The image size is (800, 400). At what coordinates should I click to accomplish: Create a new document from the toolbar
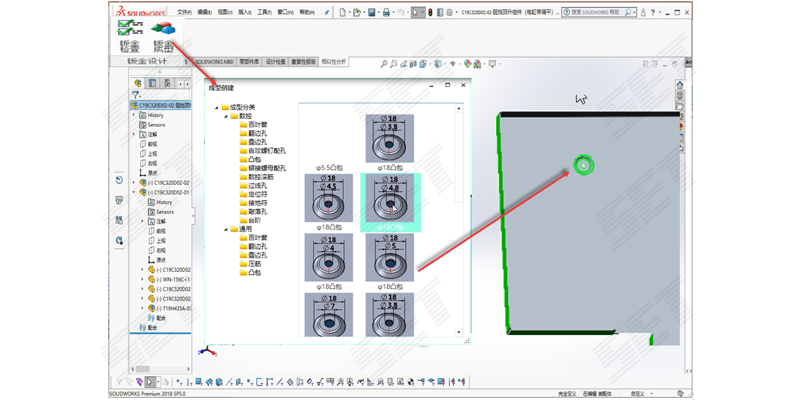[x=342, y=12]
